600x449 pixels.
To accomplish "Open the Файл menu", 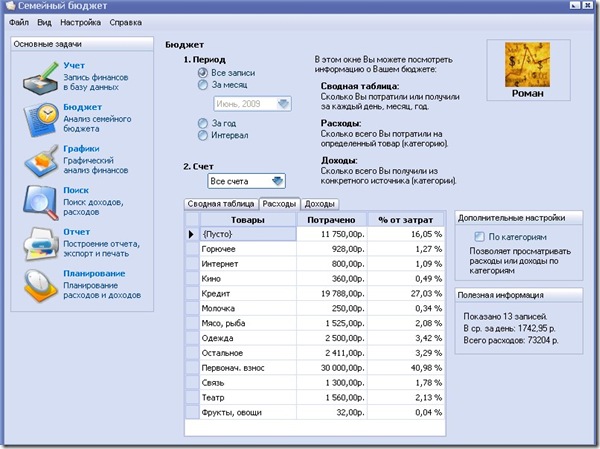I will (x=18, y=21).
